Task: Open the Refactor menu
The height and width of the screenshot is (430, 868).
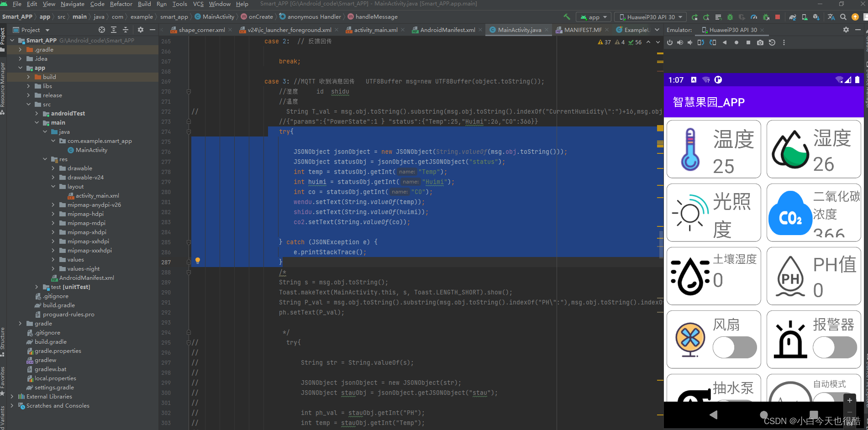Action: [x=121, y=4]
